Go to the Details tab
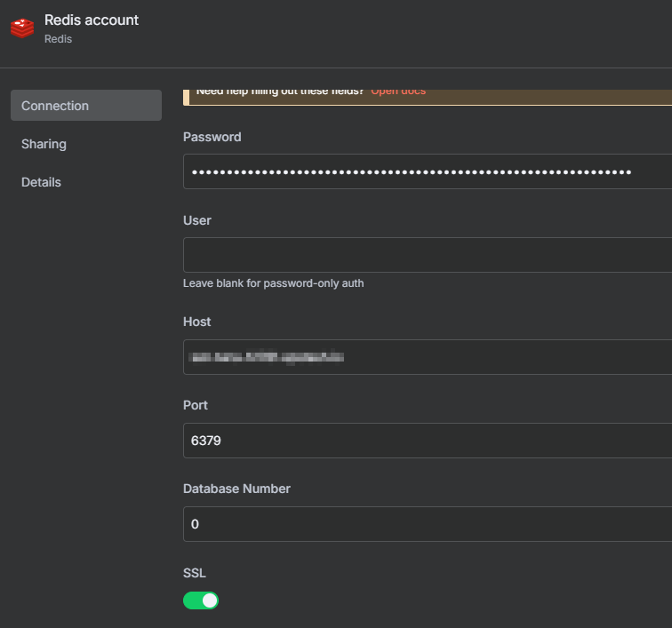672x628 pixels. coord(41,182)
